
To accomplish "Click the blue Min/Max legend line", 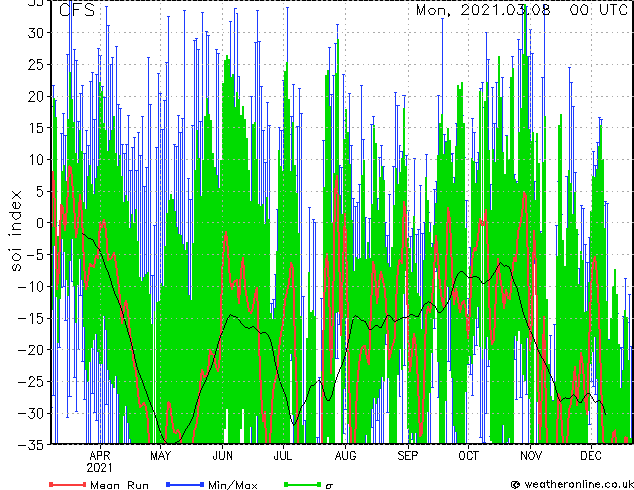I will pyautogui.click(x=185, y=484).
